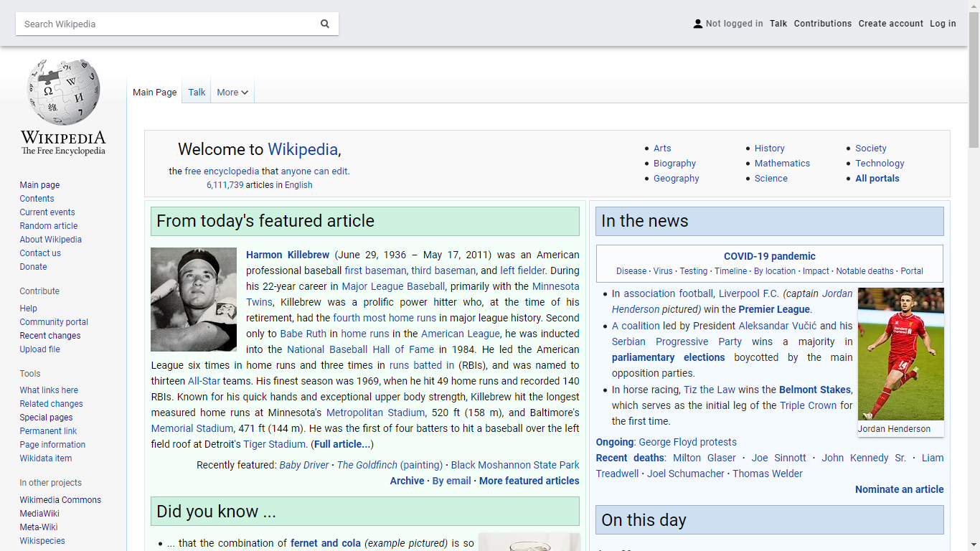Open the Society portal
The width and height of the screenshot is (980, 551).
pos(871,149)
